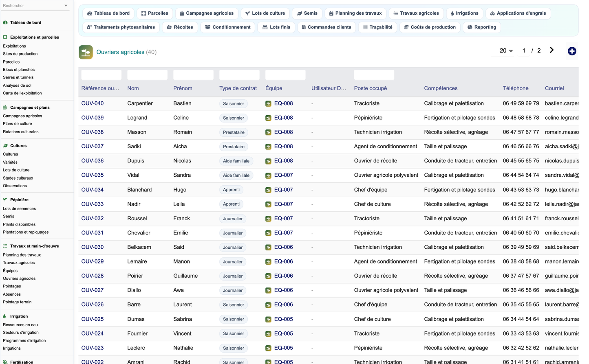Open the Coûts de production tab
This screenshot has height=364, width=589.
[430, 27]
